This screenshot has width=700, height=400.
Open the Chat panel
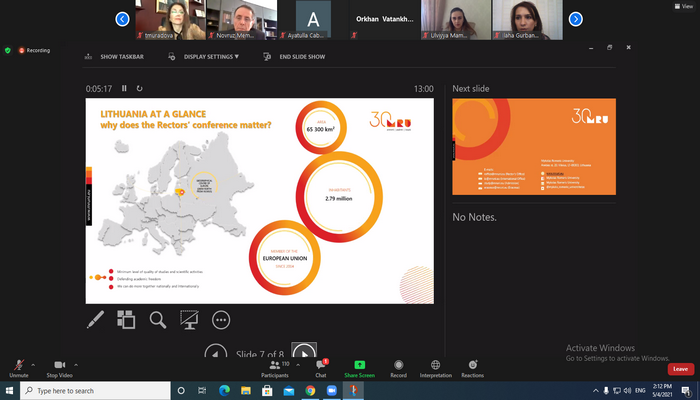click(321, 368)
